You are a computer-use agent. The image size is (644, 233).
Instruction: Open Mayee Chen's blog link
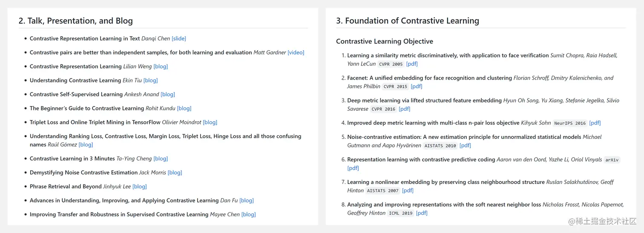(x=248, y=215)
